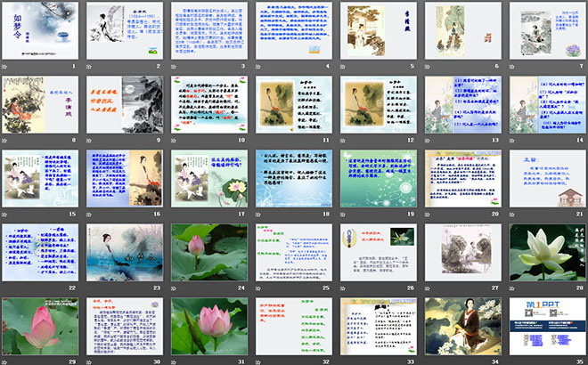
Task: Select slide 19 with green sparkle background
Action: pyautogui.click(x=379, y=178)
